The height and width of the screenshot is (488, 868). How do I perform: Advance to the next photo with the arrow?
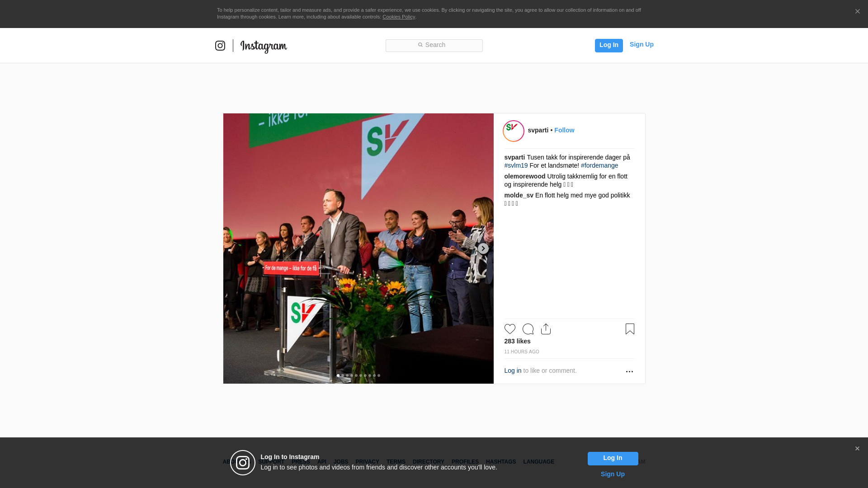pyautogui.click(x=483, y=249)
